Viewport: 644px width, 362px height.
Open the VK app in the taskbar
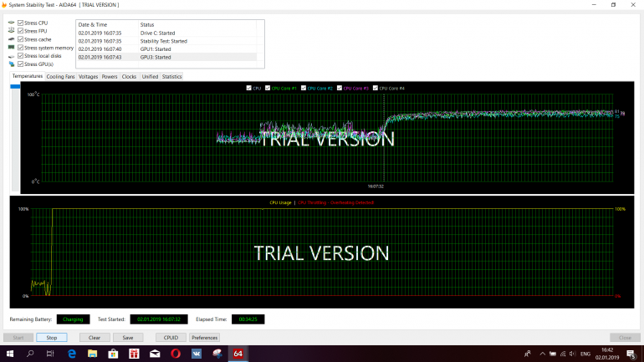point(197,354)
